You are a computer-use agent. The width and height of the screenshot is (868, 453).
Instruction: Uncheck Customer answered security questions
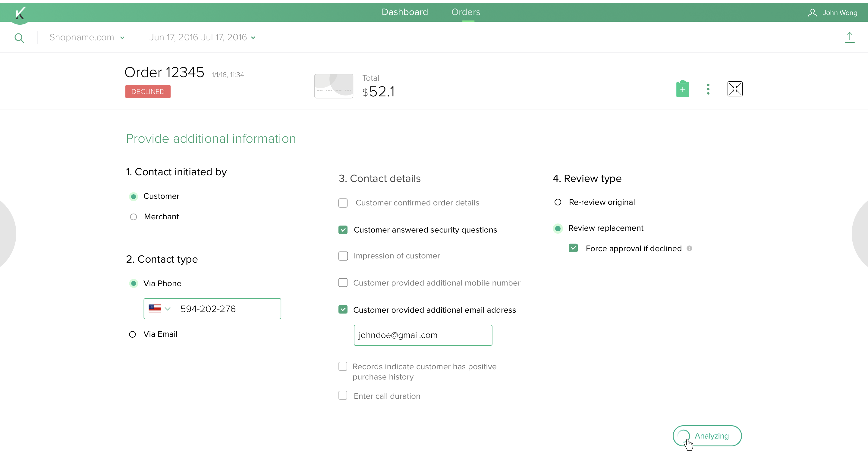pyautogui.click(x=343, y=230)
